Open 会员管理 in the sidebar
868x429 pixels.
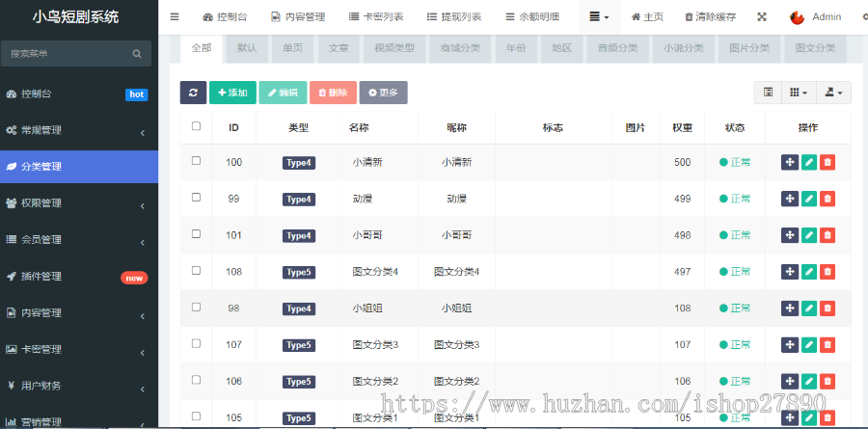tap(79, 240)
